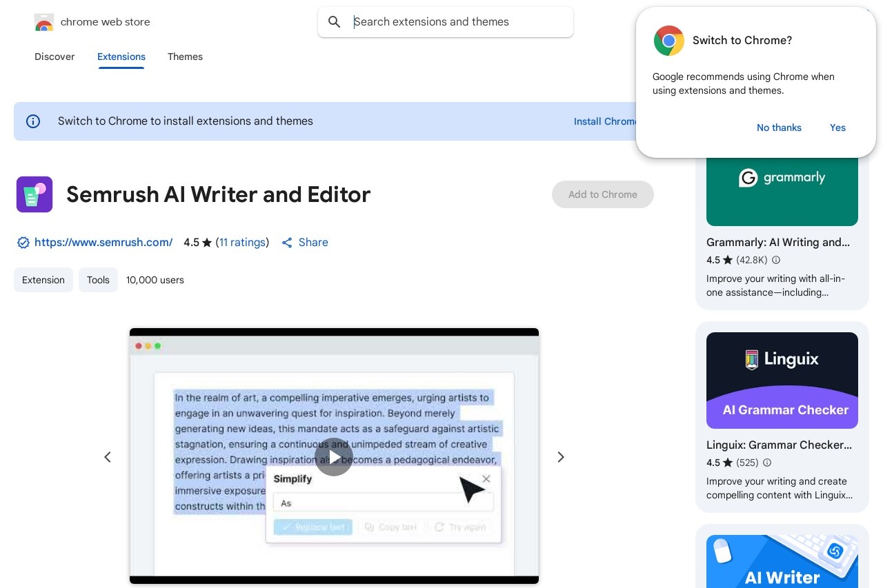Image resolution: width=883 pixels, height=588 pixels.
Task: Open the AI Writer card banner
Action: pyautogui.click(x=782, y=561)
